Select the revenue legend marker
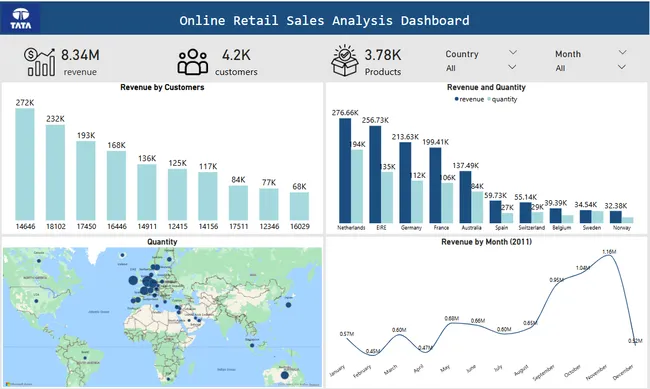650x389 pixels. tap(456, 99)
